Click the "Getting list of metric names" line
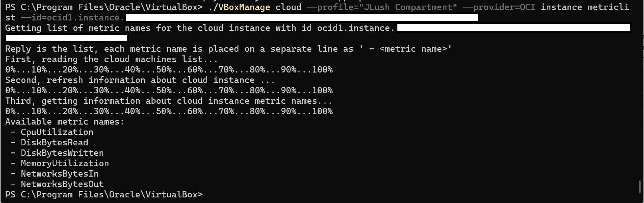Image resolution: width=644 pixels, height=203 pixels. 199,28
